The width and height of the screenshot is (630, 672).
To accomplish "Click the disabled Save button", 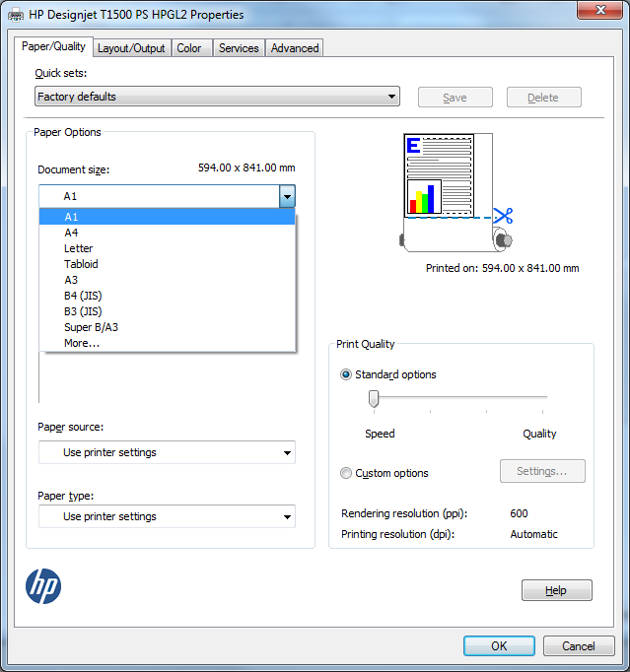I will click(x=455, y=98).
